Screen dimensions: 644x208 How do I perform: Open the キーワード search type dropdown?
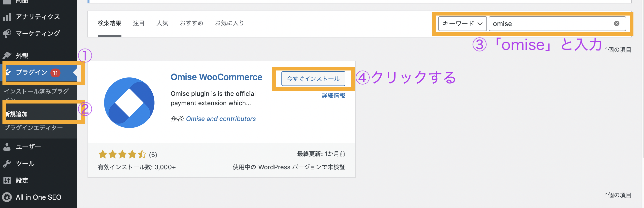coord(462,24)
